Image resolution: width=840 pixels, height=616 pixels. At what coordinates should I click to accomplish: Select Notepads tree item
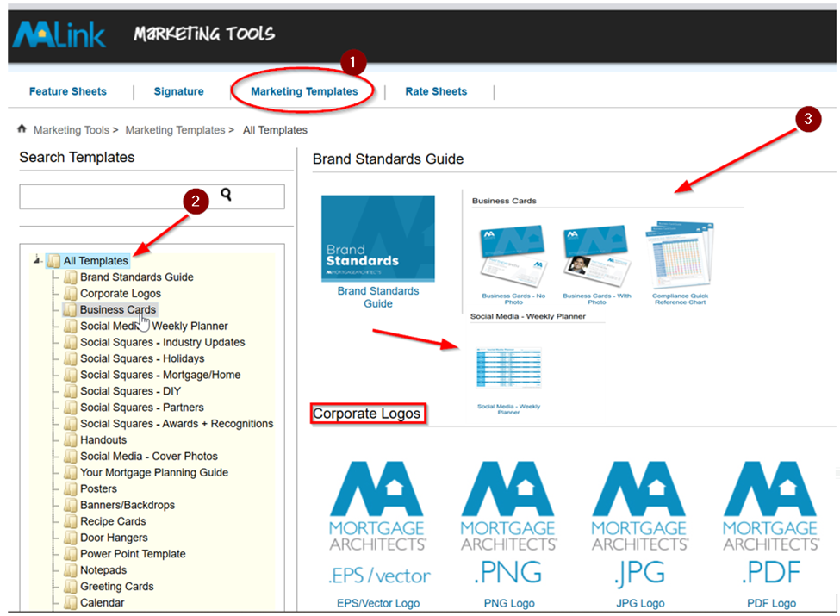pos(103,570)
